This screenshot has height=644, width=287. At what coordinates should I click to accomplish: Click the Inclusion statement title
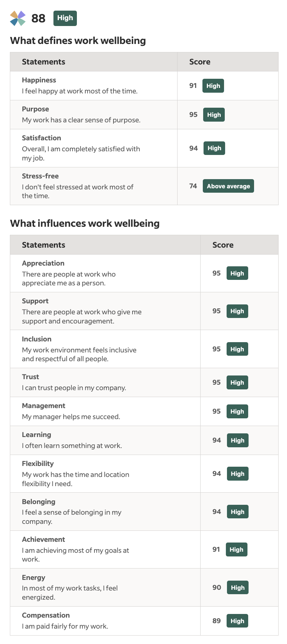[x=37, y=339]
